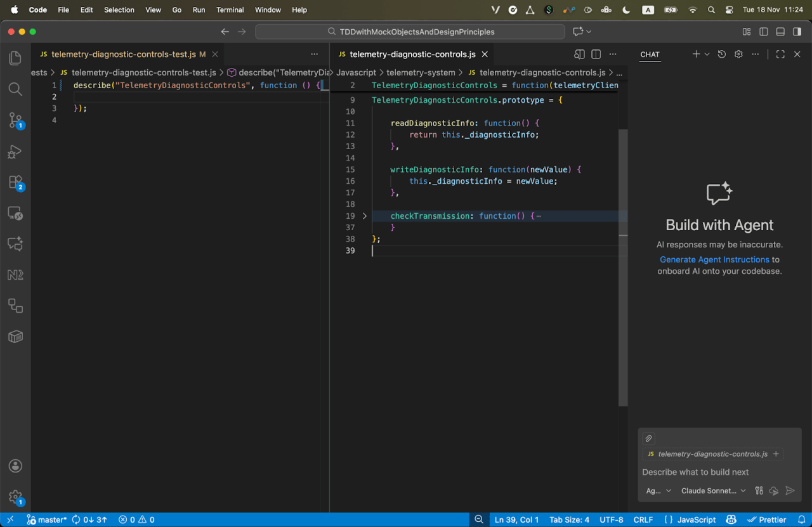Click the command center search box
812x527 pixels.
click(410, 32)
